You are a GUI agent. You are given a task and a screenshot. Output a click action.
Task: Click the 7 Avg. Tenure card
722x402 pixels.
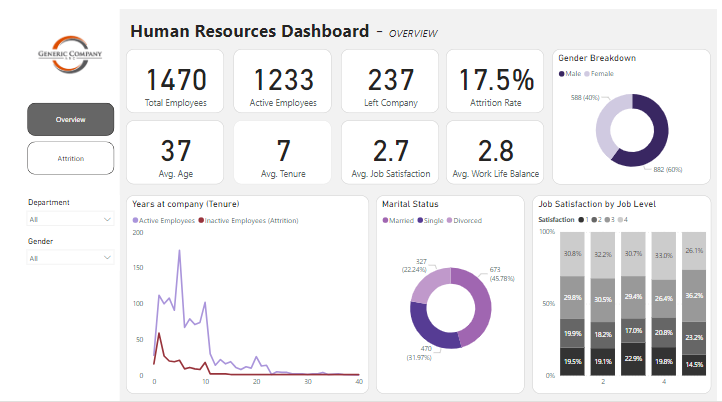(283, 152)
